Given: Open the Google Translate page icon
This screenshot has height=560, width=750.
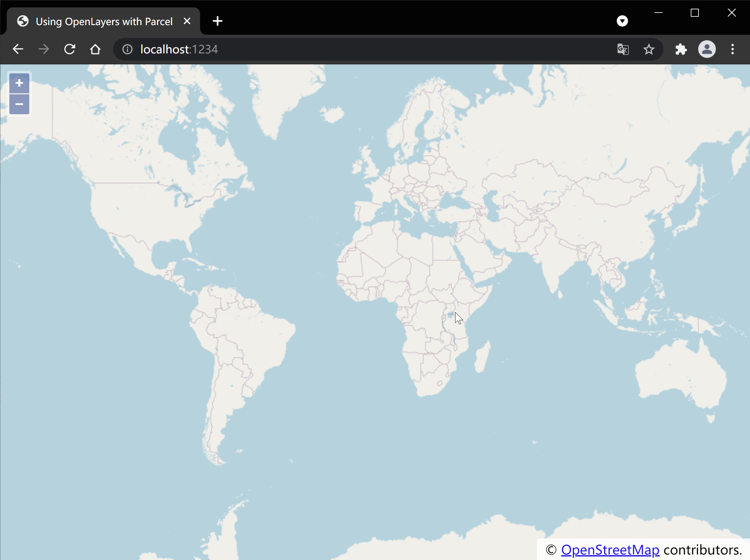Looking at the screenshot, I should (623, 50).
